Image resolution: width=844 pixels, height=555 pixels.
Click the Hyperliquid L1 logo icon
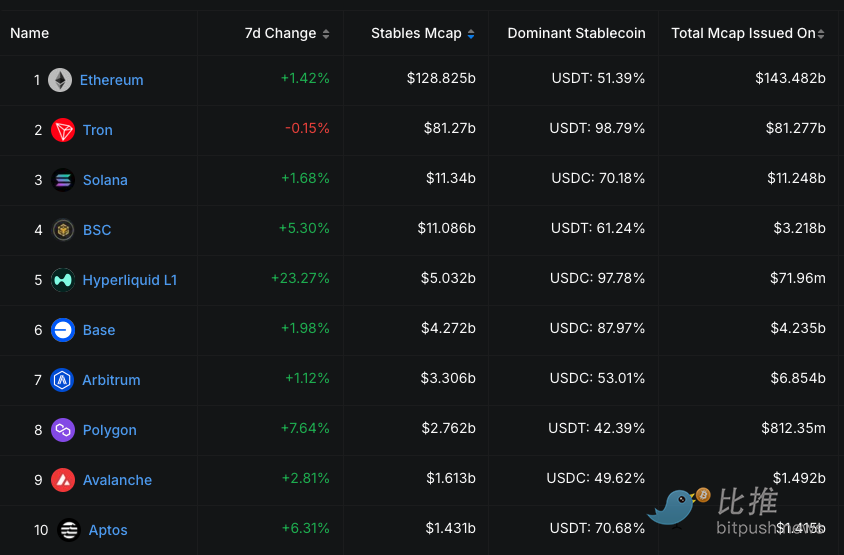pyautogui.click(x=63, y=280)
